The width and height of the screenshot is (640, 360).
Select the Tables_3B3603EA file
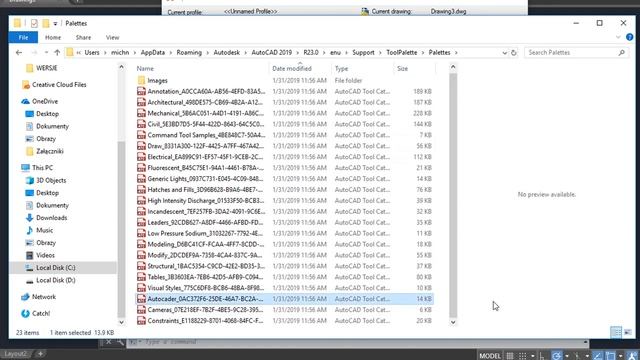point(284,277)
